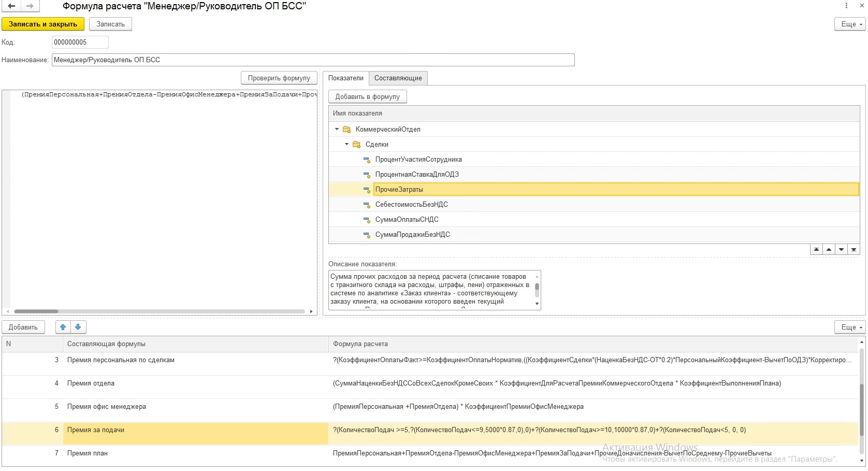The width and height of the screenshot is (868, 471).
Task: Select the Показатели tab
Action: (x=345, y=78)
